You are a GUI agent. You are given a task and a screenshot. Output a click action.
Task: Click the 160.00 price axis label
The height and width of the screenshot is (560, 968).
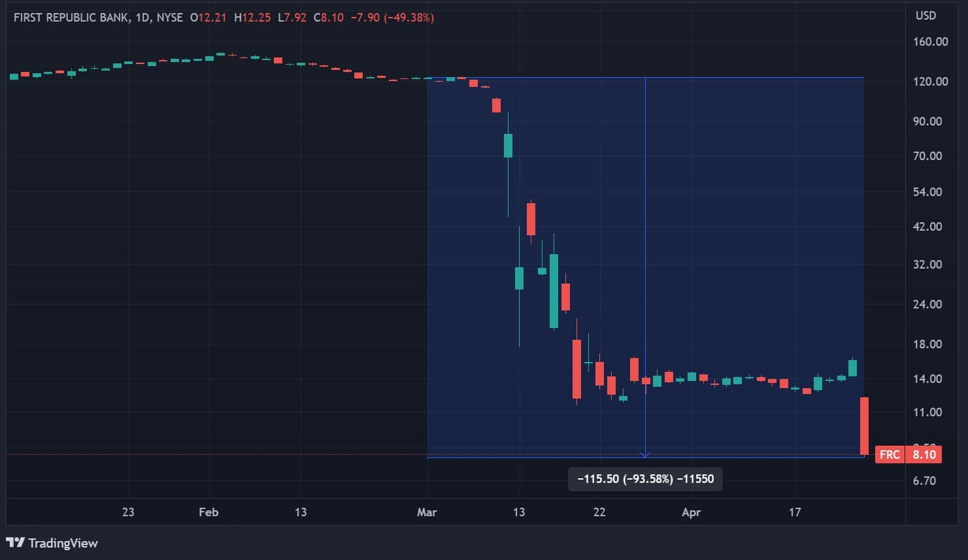pyautogui.click(x=930, y=42)
